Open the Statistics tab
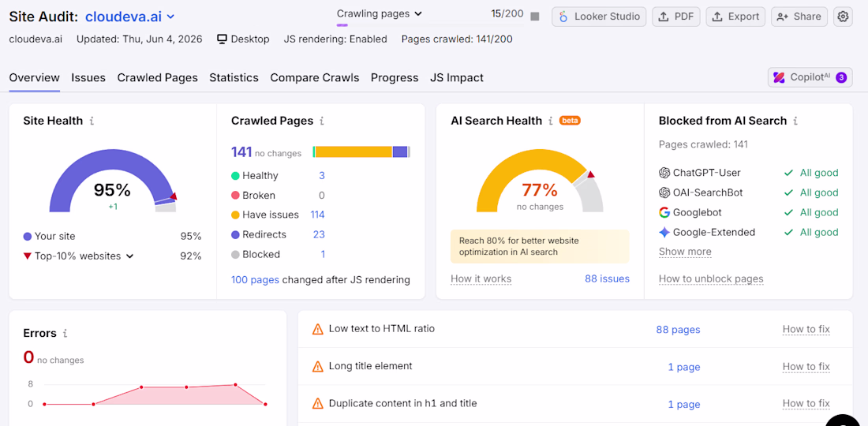 click(234, 78)
